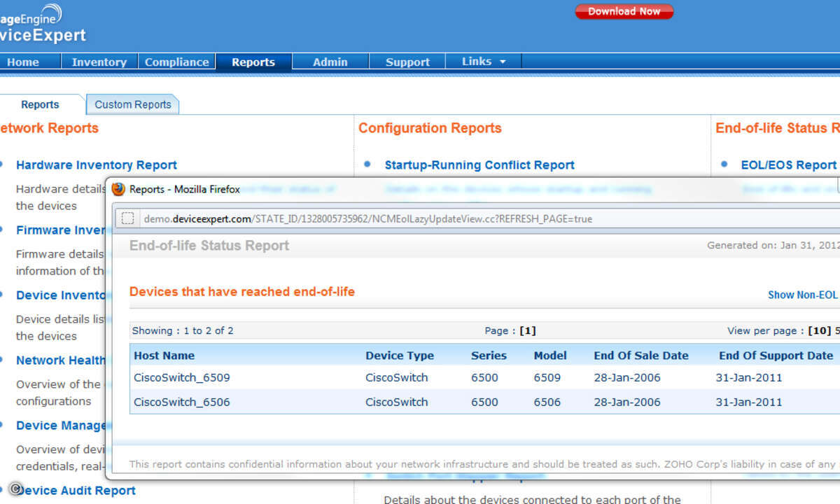840x504 pixels.
Task: Sort by Model column header
Action: (x=550, y=356)
